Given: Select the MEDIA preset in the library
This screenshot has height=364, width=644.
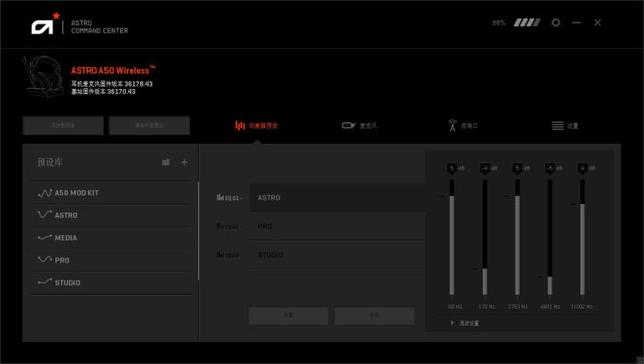Looking at the screenshot, I should 65,238.
